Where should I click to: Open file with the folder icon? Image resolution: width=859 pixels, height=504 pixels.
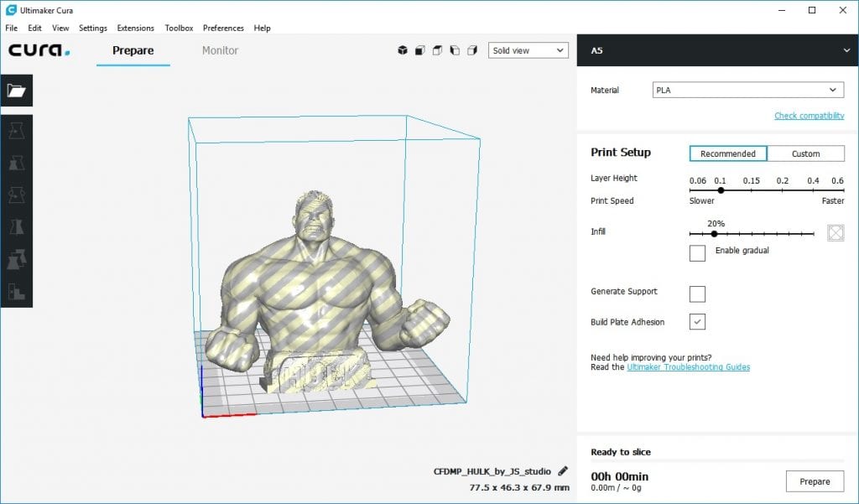click(17, 91)
